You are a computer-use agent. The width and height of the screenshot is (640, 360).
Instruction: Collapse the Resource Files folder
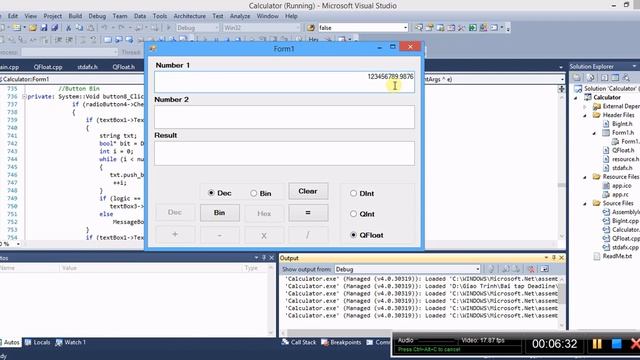[x=585, y=177]
